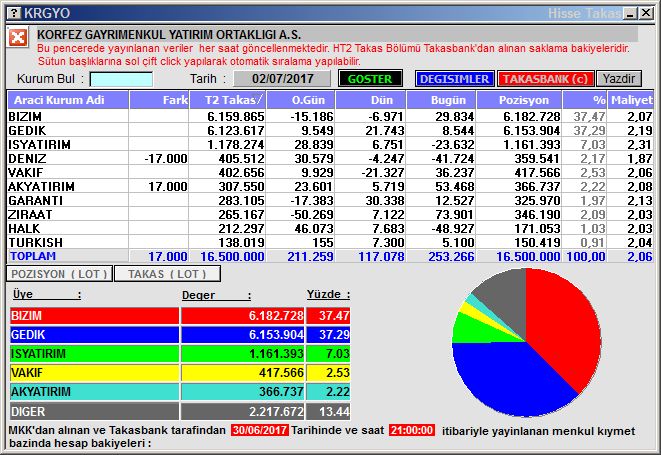Click DENIZ Fark value -17.000

tap(166, 159)
